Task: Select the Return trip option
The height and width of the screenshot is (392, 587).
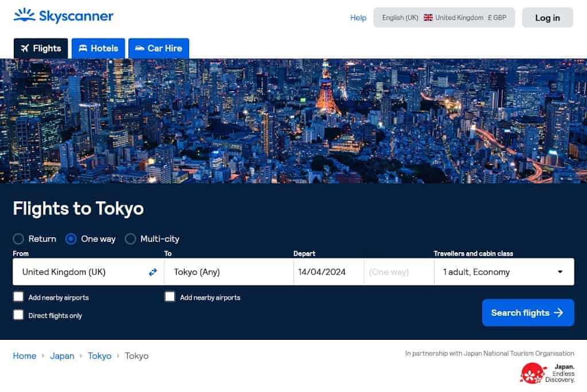Action: pos(18,239)
